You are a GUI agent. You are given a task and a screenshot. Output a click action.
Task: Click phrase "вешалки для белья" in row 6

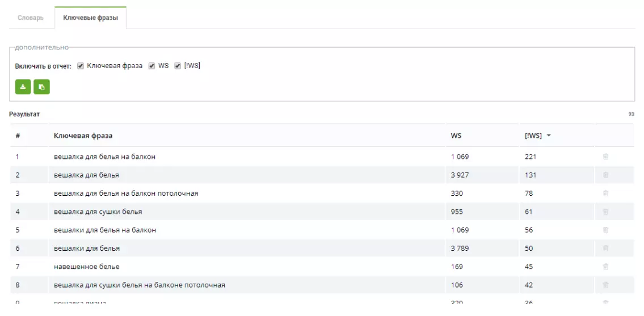pyautogui.click(x=87, y=248)
